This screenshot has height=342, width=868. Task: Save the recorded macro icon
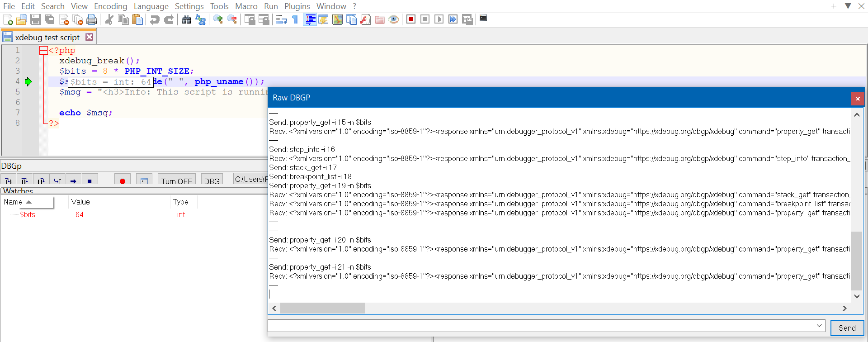click(x=467, y=19)
